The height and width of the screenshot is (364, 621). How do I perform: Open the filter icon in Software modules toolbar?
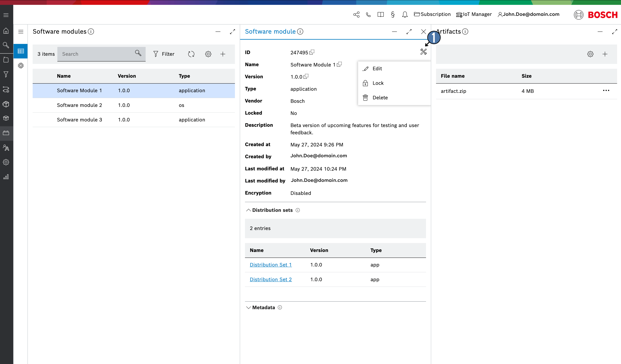[156, 54]
